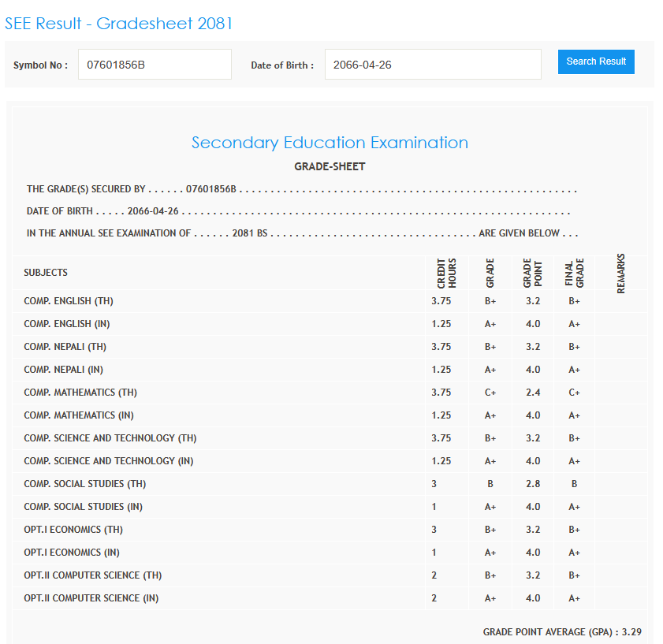The height and width of the screenshot is (644, 663).
Task: Click the Symbol No label
Action: coord(40,65)
